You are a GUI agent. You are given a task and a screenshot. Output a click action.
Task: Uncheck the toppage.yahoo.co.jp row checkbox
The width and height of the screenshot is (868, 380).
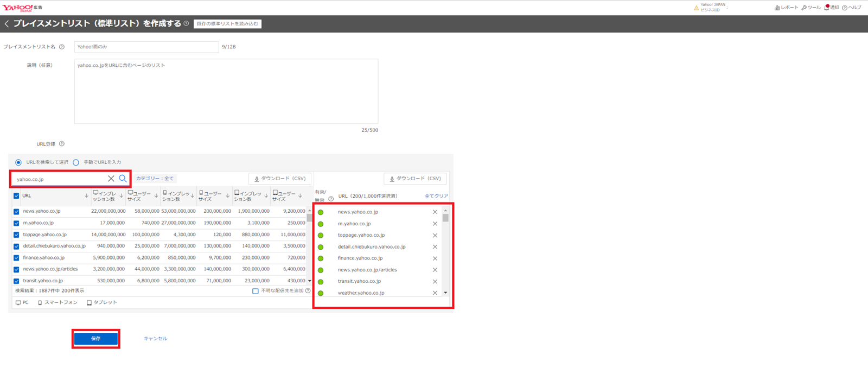point(16,235)
